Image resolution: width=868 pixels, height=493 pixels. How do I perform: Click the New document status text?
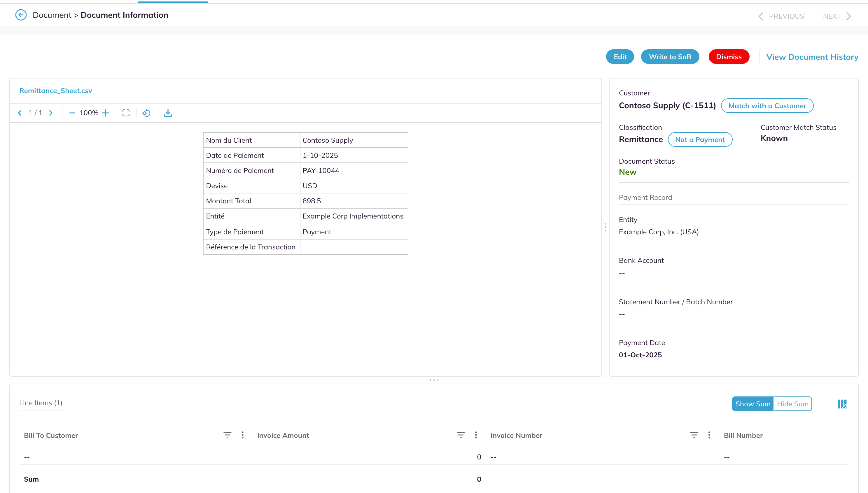(x=627, y=172)
